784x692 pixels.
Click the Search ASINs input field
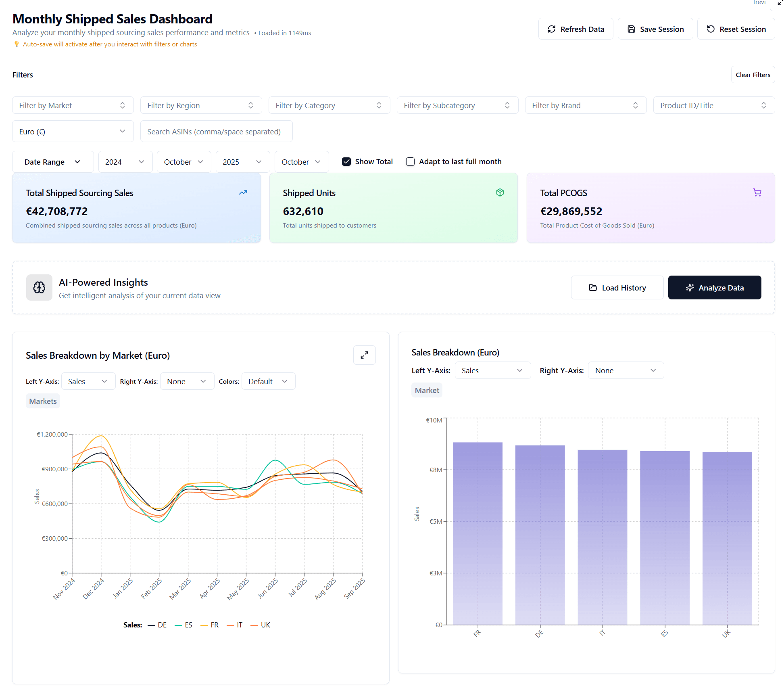tap(216, 132)
